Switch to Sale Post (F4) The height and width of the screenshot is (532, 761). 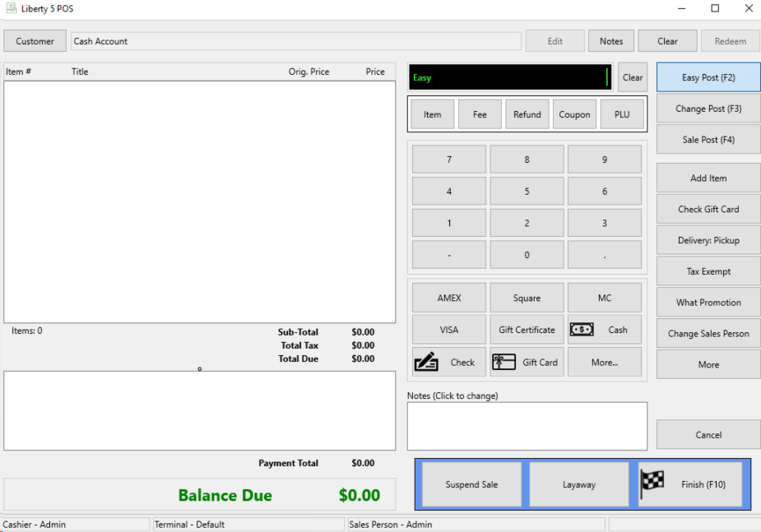708,140
